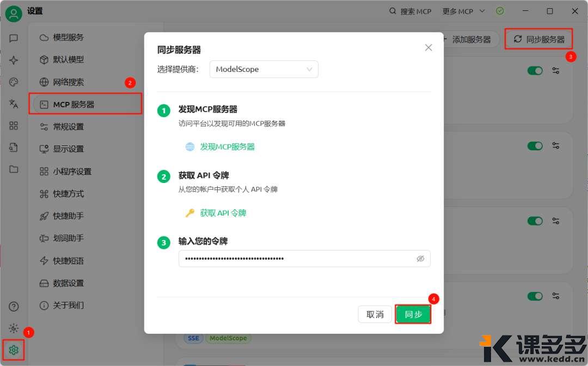Viewport: 588px width, 366px height.
Task: Toggle the third server switch
Action: (535, 221)
